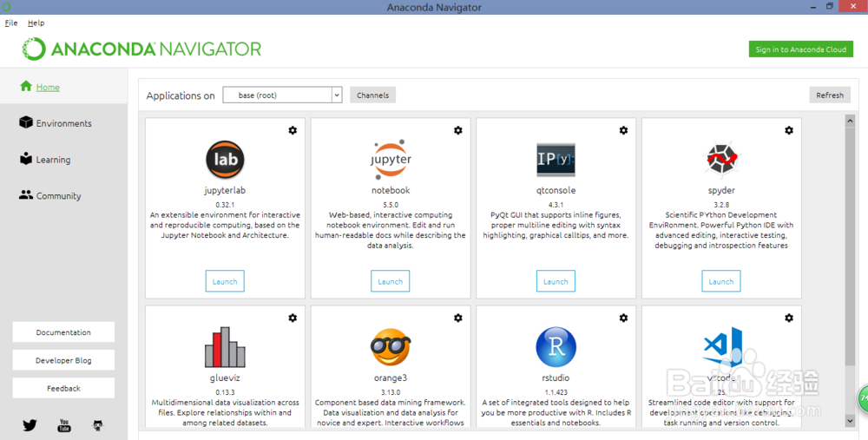Click the spyder application logo
Viewport: 868px width, 440px height.
[721, 160]
